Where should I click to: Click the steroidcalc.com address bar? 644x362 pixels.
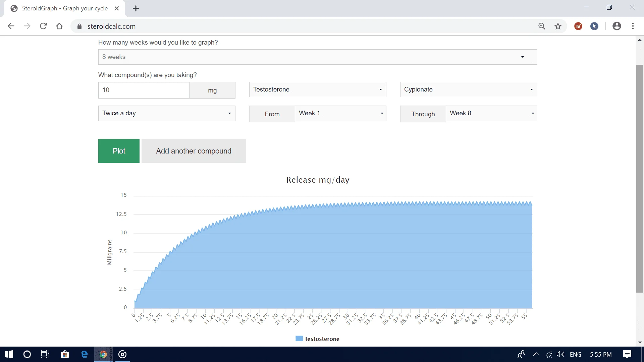coord(112,26)
